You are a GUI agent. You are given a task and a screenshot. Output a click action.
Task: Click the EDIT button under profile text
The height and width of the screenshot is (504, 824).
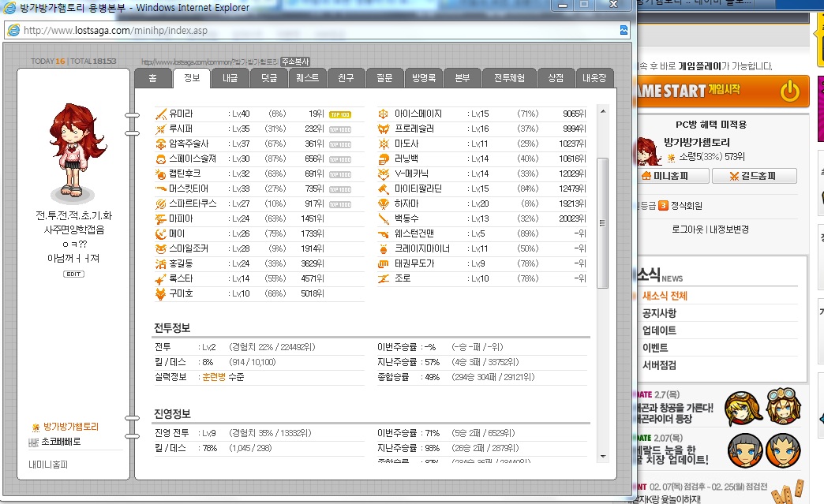[x=73, y=274]
